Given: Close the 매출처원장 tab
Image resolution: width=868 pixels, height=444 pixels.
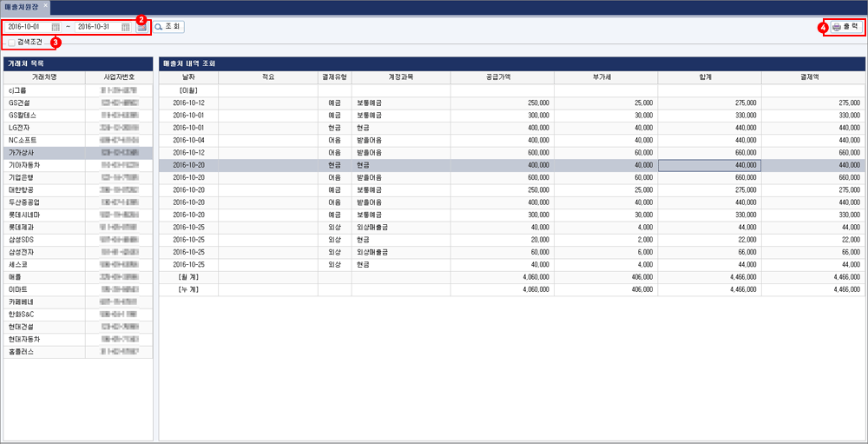Looking at the screenshot, I should point(45,5).
